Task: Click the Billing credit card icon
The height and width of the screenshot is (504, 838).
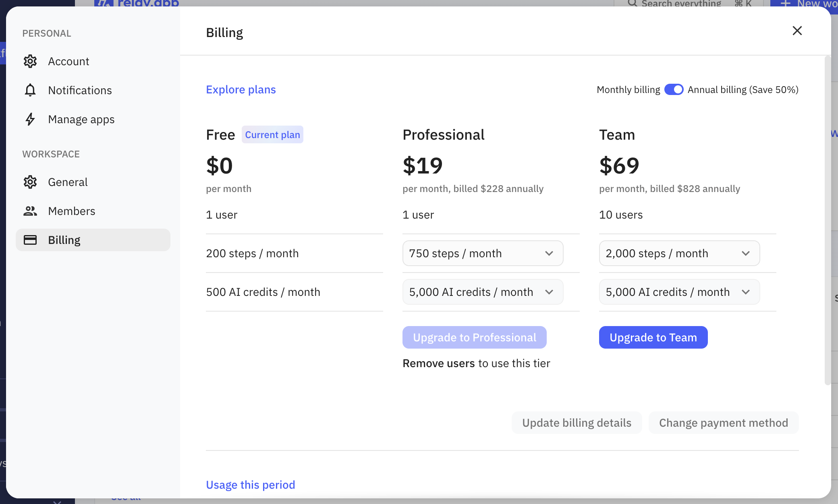Action: coord(30,240)
